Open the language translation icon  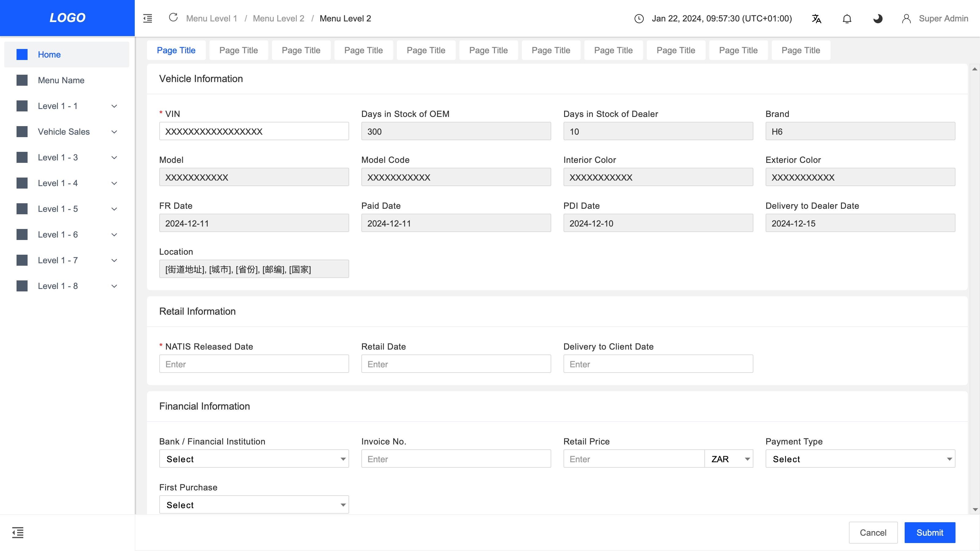point(816,19)
